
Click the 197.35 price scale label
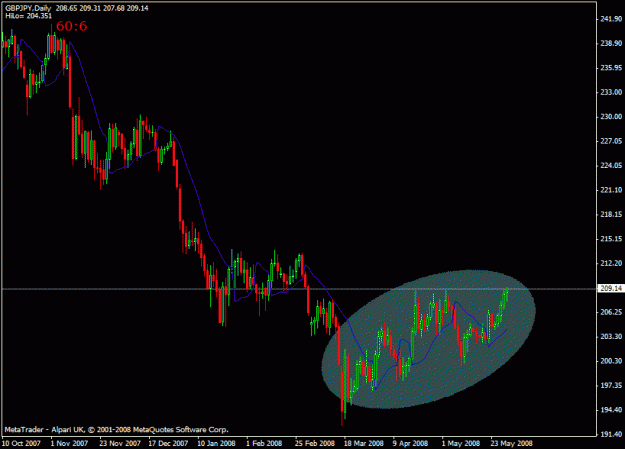coord(611,385)
